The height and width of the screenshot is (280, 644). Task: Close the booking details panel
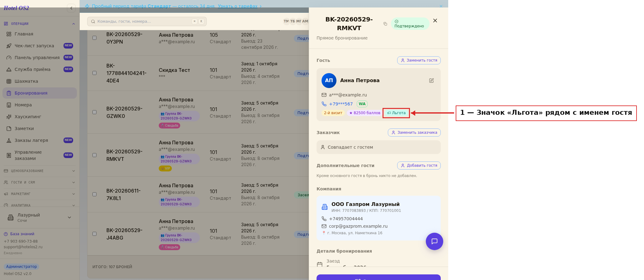click(x=435, y=21)
